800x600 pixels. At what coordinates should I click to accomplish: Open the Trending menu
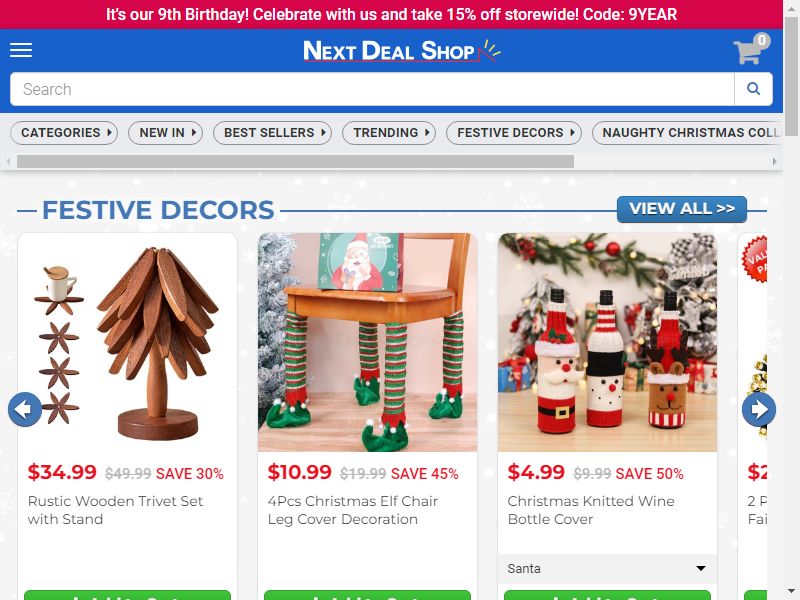coord(389,133)
